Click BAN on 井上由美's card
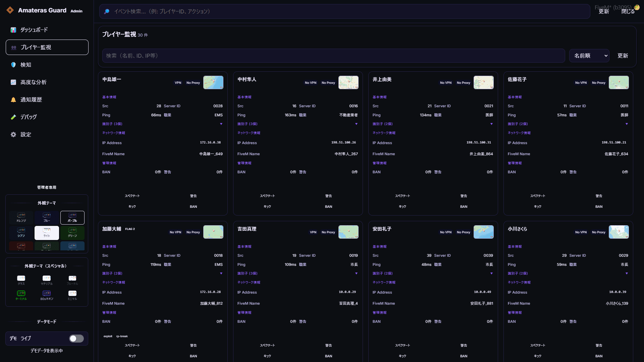 (x=464, y=206)
